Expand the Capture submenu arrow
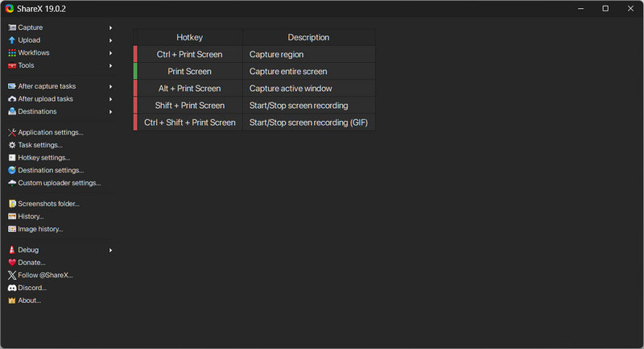This screenshot has height=349, width=644. (x=110, y=27)
